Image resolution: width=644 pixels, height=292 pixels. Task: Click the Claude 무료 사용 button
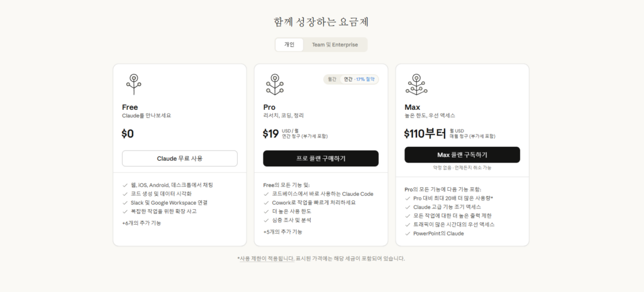(x=180, y=158)
